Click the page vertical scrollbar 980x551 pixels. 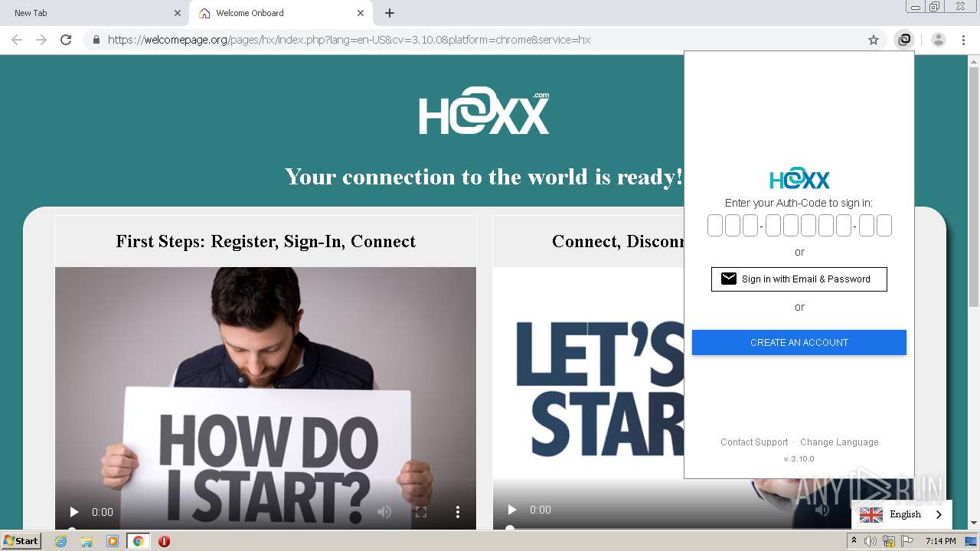974,187
